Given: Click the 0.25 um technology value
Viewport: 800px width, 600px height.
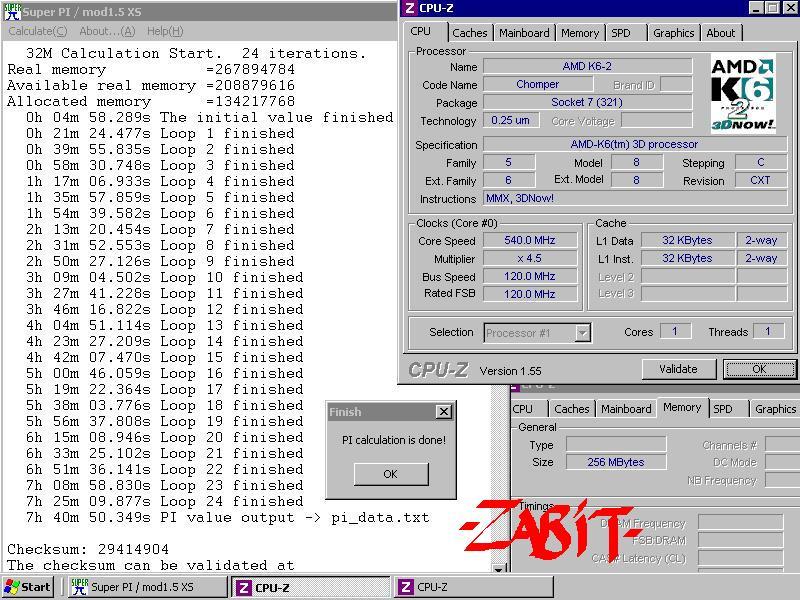Looking at the screenshot, I should [510, 120].
